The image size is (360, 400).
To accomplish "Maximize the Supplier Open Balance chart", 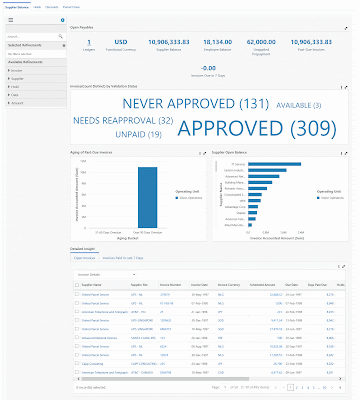I will tap(346, 153).
